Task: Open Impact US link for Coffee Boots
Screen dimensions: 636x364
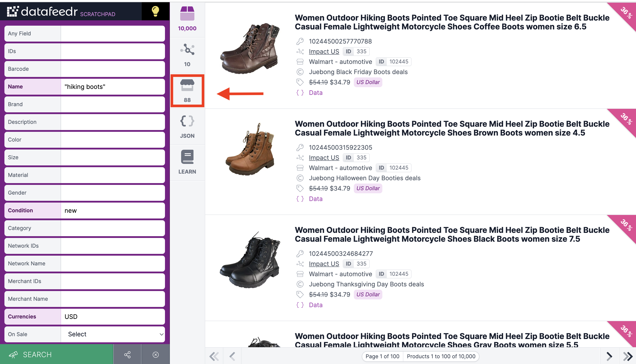Action: (324, 52)
